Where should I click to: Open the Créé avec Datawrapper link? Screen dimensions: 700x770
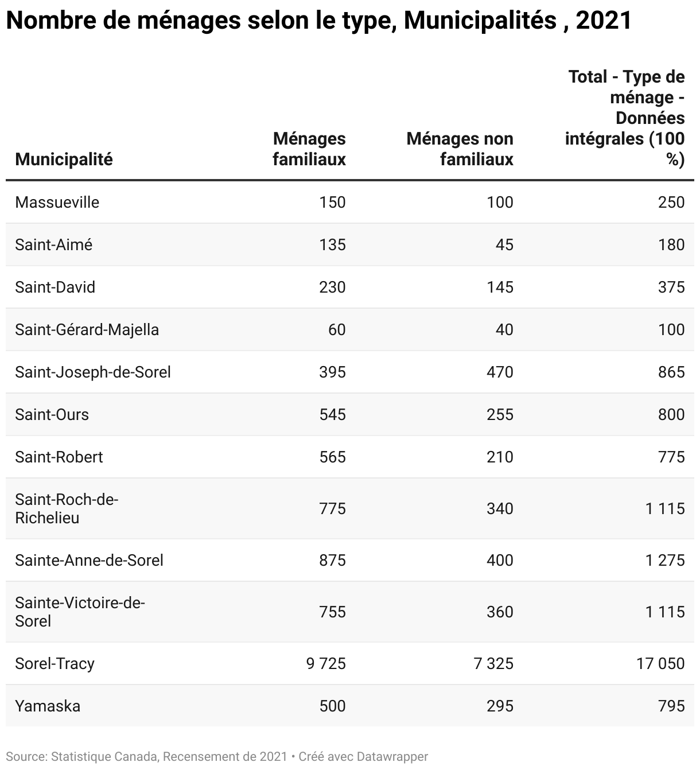point(363,757)
